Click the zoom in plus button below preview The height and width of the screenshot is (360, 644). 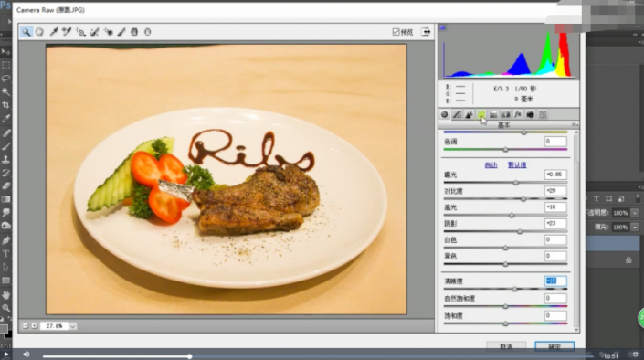[x=34, y=326]
